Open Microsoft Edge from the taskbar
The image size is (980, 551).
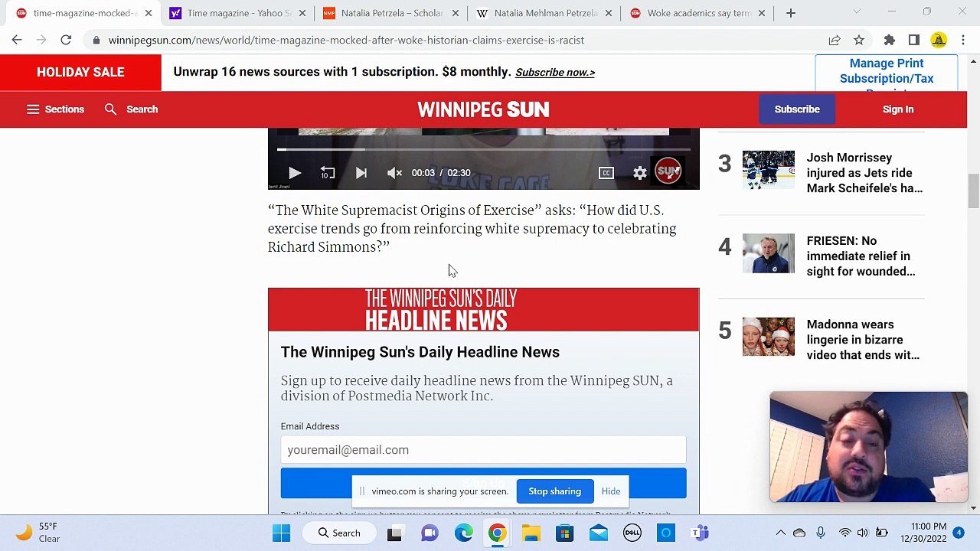tap(463, 533)
